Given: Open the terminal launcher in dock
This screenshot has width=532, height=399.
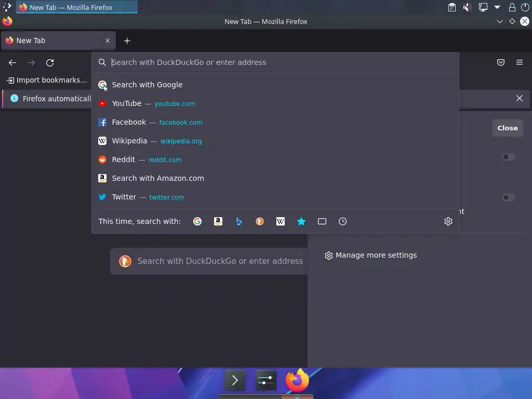Looking at the screenshot, I should (x=235, y=380).
